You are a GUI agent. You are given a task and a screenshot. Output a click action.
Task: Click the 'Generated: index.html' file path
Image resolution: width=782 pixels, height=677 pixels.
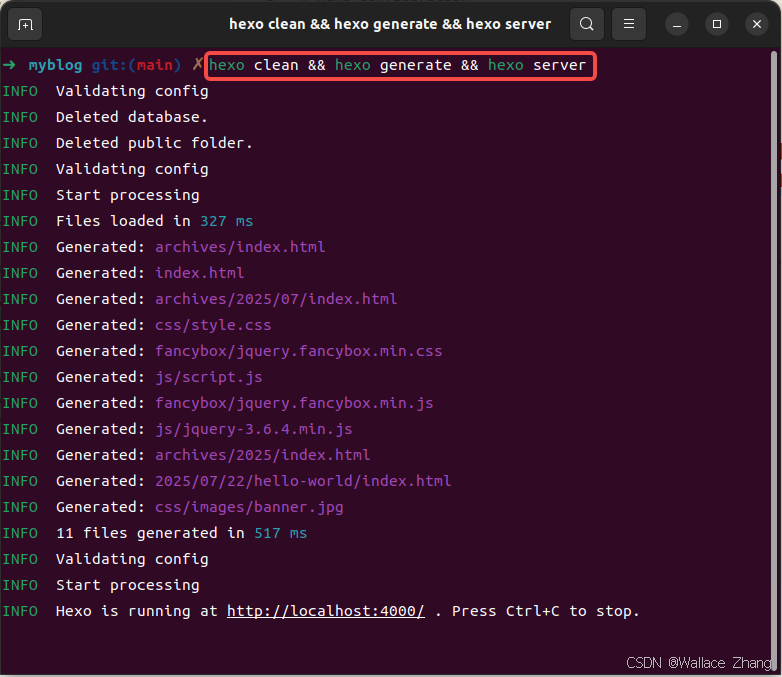click(199, 273)
